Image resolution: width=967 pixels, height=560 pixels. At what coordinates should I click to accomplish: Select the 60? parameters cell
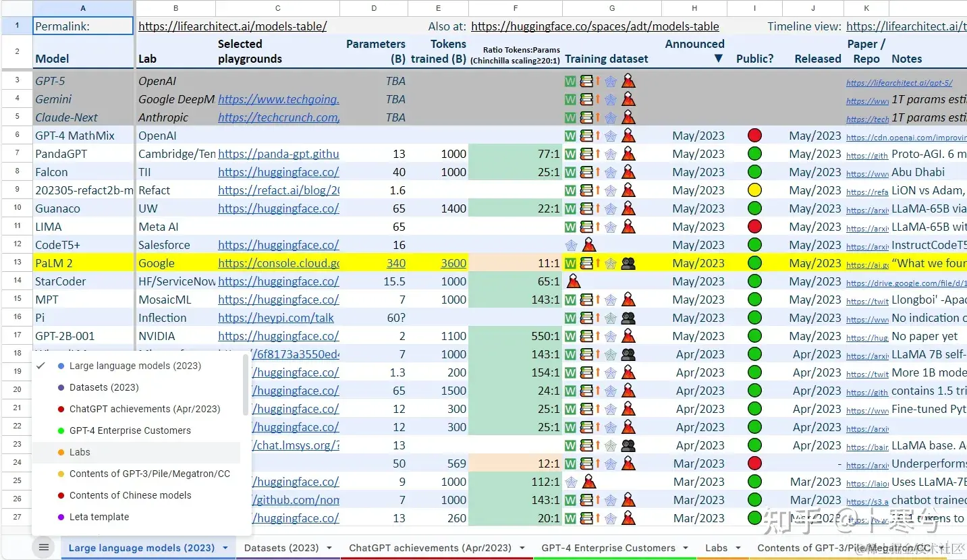[375, 318]
